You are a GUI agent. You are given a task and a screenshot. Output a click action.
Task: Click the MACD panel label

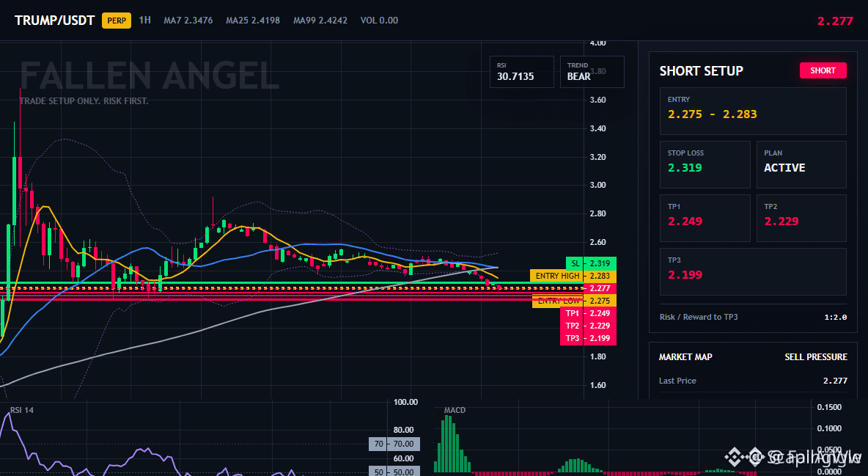(x=455, y=410)
